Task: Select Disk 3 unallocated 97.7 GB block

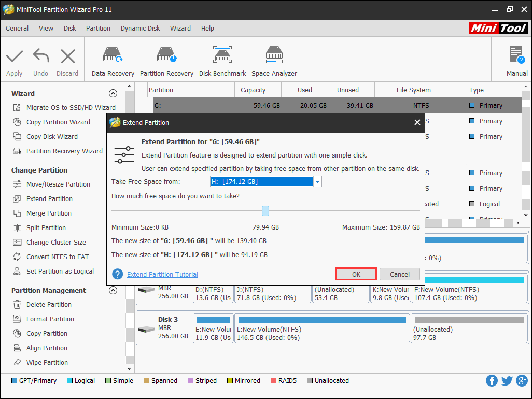Action: [469, 328]
